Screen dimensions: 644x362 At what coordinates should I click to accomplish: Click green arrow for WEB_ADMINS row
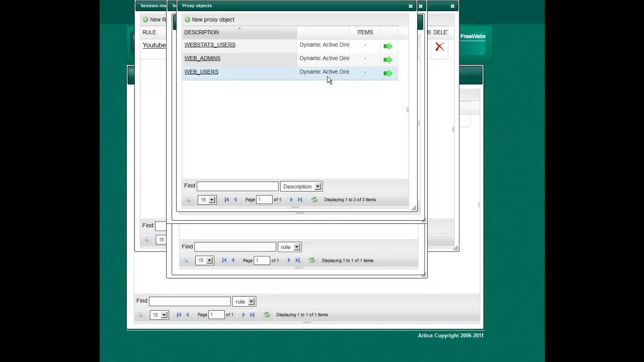[388, 60]
